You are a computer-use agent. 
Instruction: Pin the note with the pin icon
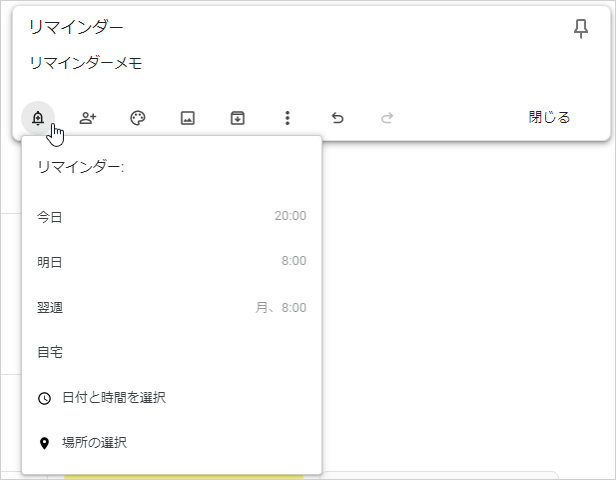click(581, 29)
